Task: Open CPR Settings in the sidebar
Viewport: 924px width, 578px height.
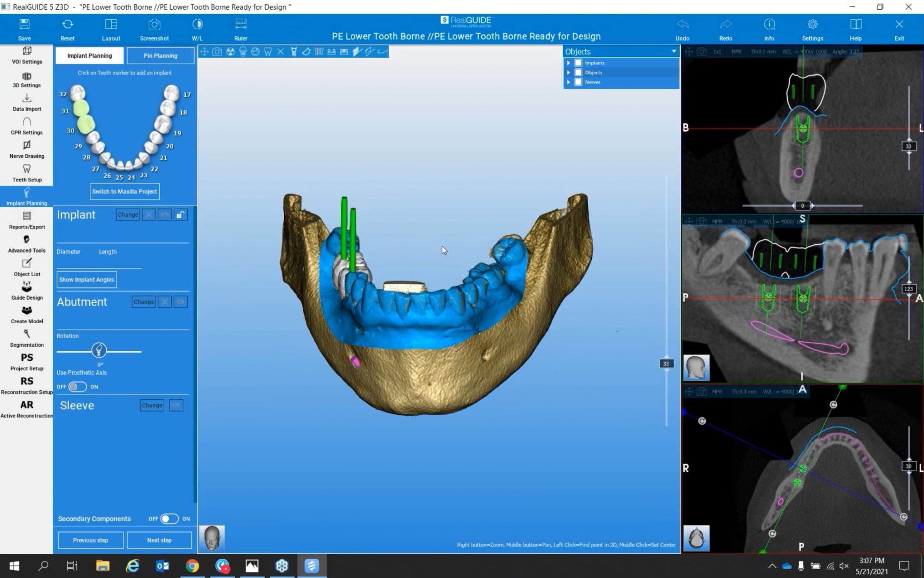Action: pyautogui.click(x=27, y=126)
